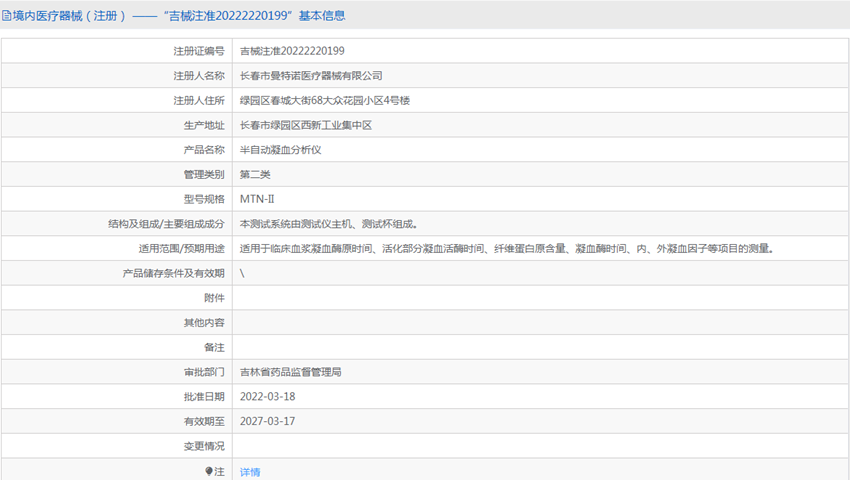Click the 有效期至 label cell
850x480 pixels.
117,421
